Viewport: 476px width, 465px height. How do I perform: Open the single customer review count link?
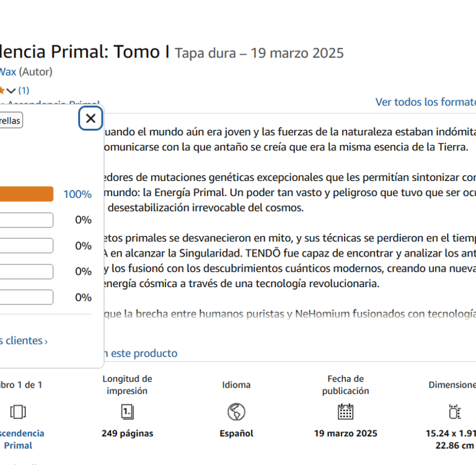tap(24, 91)
